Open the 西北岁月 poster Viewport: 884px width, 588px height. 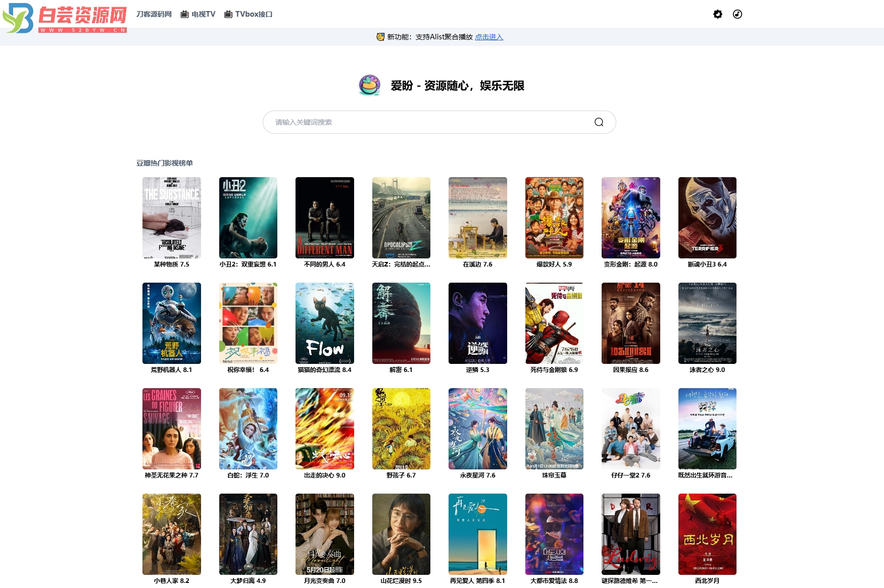click(707, 534)
